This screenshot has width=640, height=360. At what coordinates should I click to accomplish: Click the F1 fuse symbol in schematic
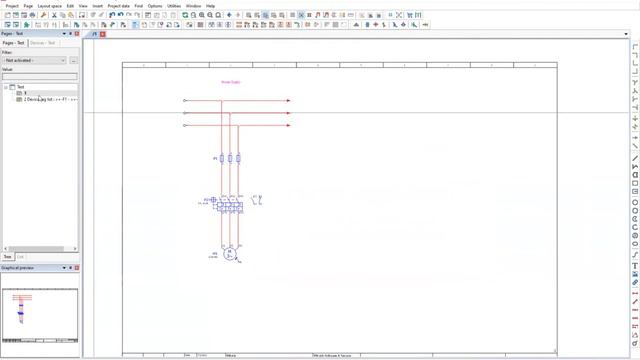click(230, 158)
